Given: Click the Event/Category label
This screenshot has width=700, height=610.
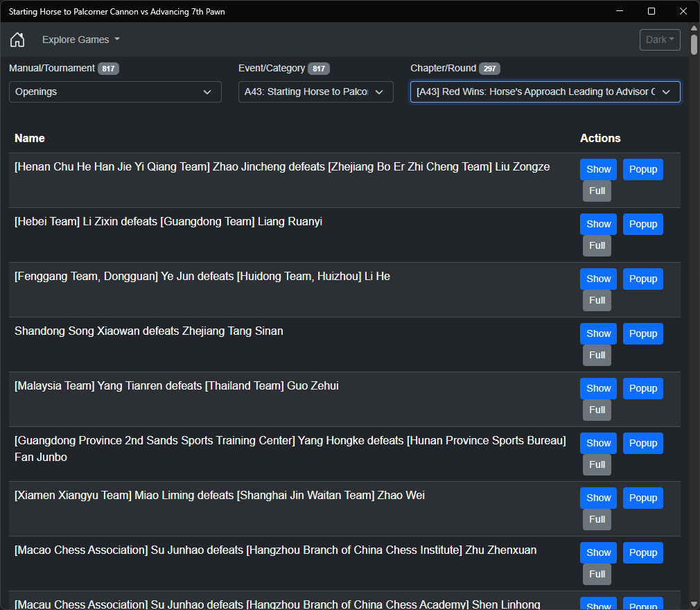Looking at the screenshot, I should click(x=272, y=69).
